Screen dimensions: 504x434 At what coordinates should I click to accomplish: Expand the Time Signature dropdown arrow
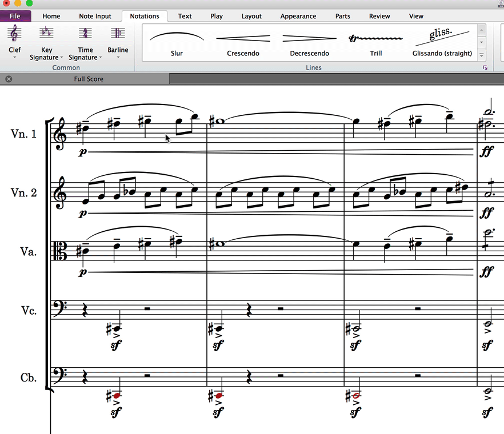101,58
